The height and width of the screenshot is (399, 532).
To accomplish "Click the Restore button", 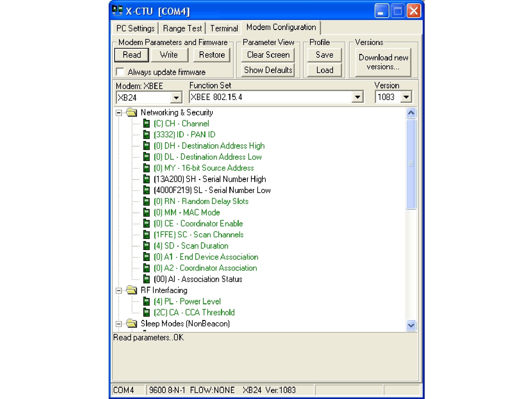I will 212,55.
